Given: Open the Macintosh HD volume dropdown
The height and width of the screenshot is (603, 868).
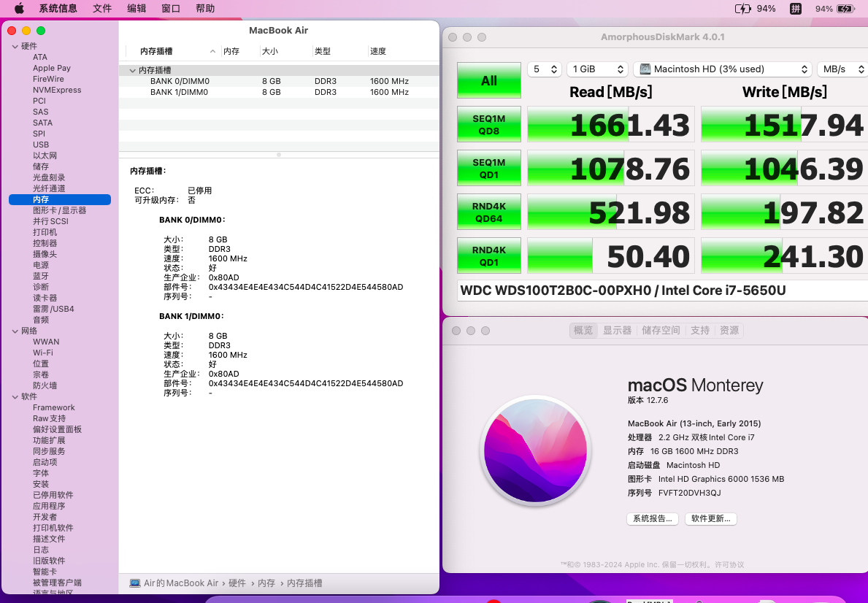Looking at the screenshot, I should 723,69.
